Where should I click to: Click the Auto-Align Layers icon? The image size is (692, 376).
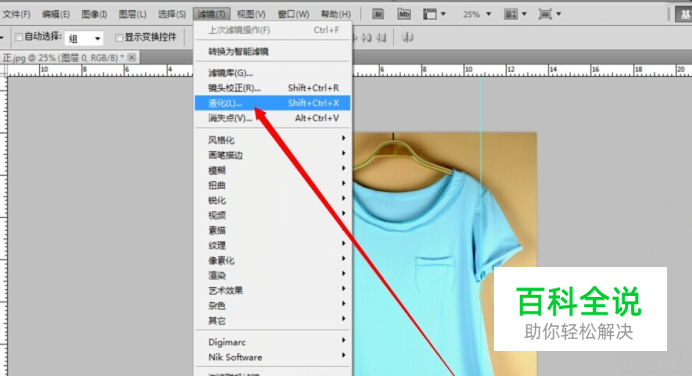click(407, 38)
